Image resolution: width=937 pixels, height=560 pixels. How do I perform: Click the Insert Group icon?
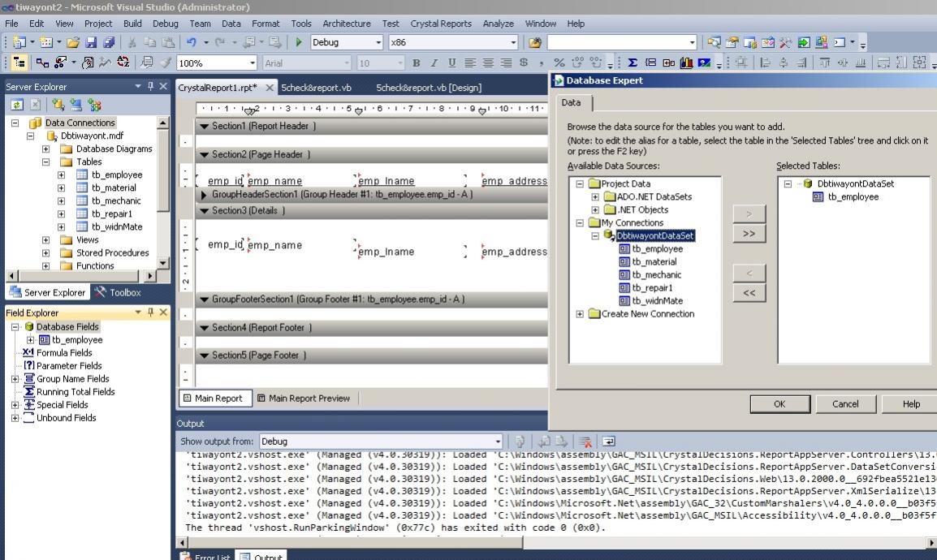(x=650, y=62)
